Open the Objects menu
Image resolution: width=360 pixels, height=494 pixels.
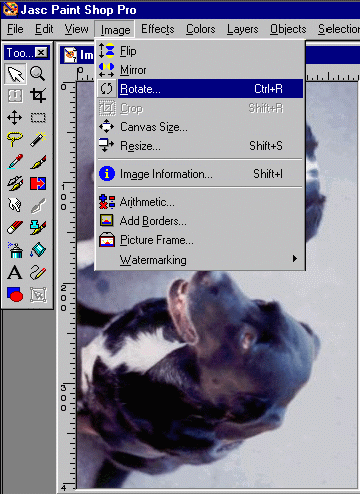(x=288, y=29)
